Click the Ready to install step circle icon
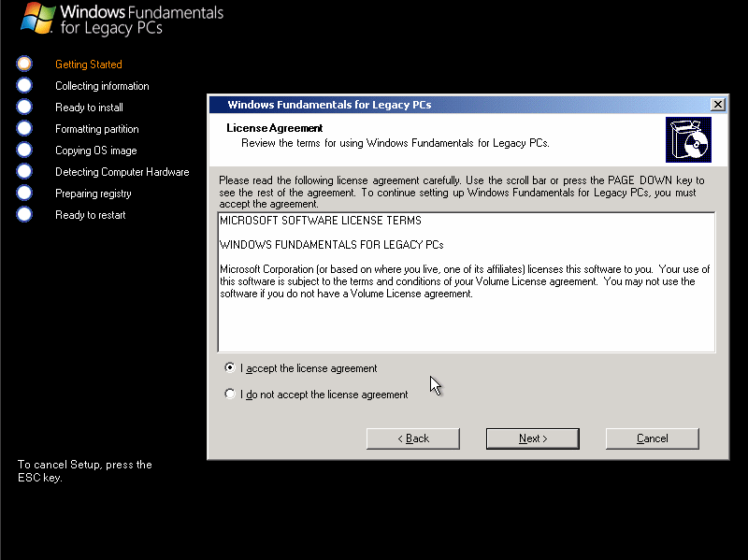 23,107
